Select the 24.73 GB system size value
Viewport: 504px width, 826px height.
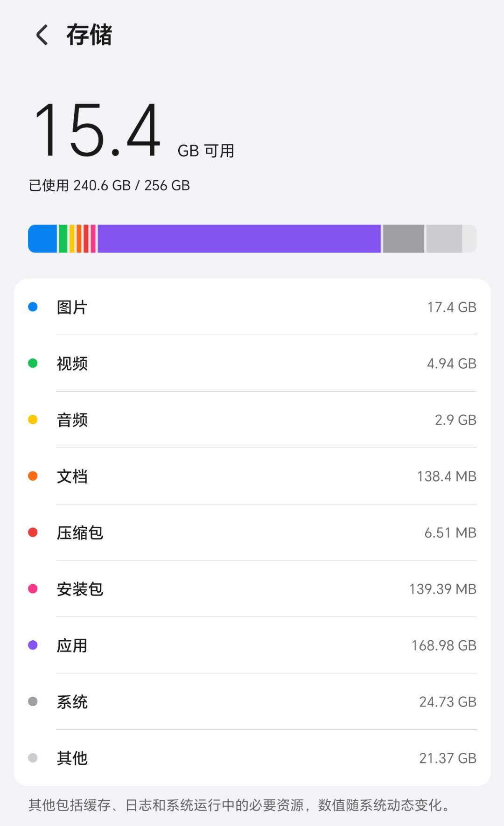click(x=448, y=702)
